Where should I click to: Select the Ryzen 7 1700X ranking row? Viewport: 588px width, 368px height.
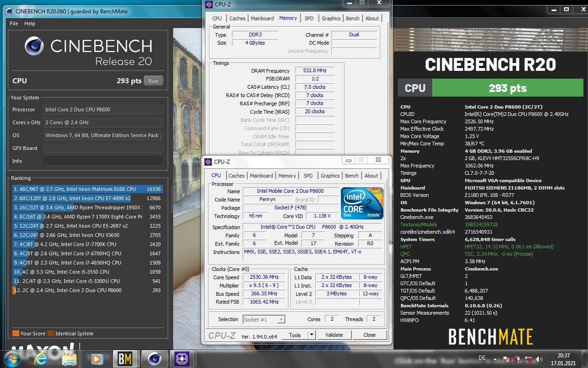[87, 217]
